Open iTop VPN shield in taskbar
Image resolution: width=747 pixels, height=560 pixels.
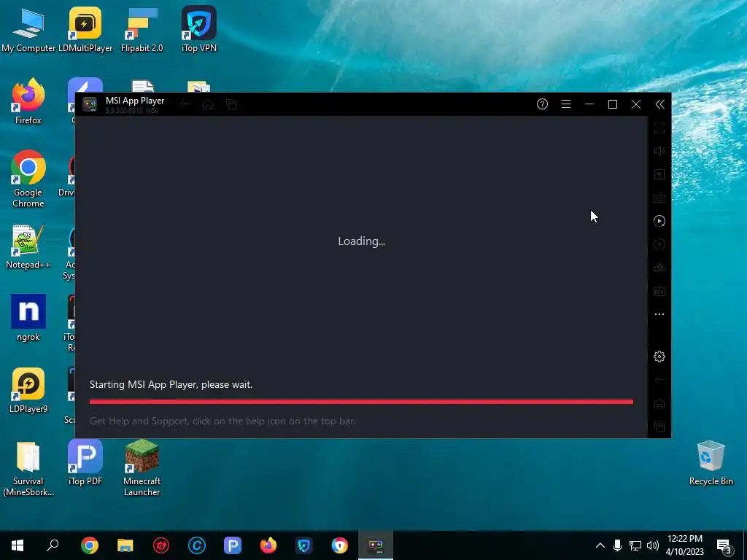pos(304,545)
